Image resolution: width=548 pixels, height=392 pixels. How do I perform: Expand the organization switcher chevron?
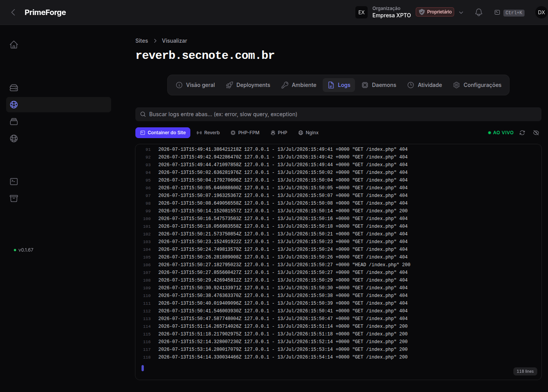[461, 13]
